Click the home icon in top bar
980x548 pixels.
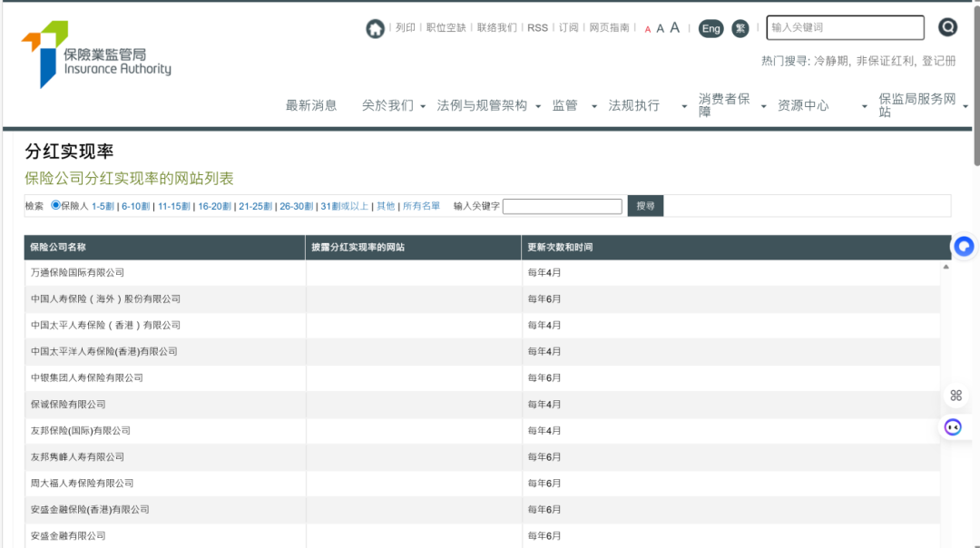375,29
